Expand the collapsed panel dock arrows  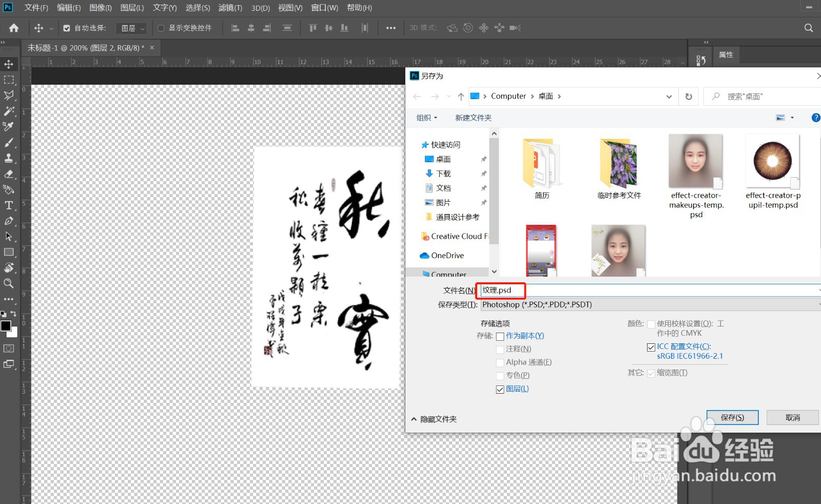706,42
